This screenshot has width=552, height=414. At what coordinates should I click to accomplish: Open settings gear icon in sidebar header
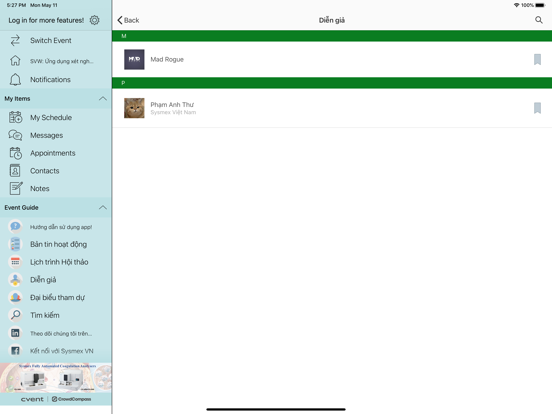click(x=94, y=20)
